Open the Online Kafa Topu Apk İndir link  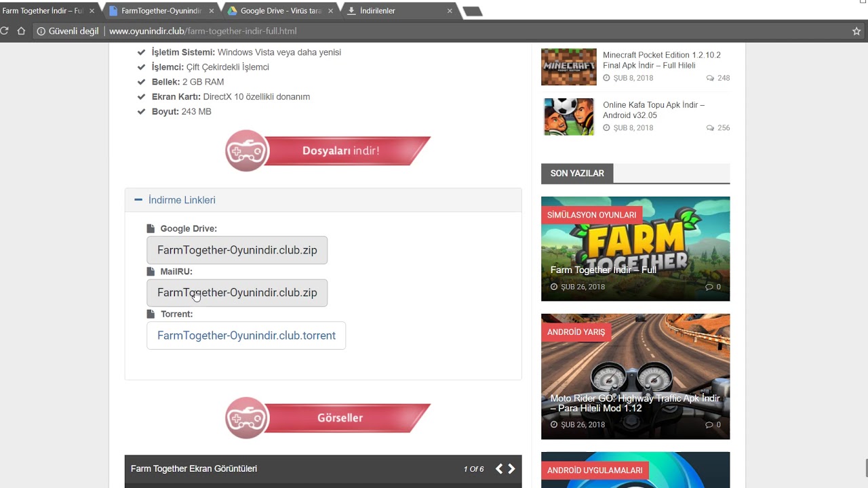654,110
